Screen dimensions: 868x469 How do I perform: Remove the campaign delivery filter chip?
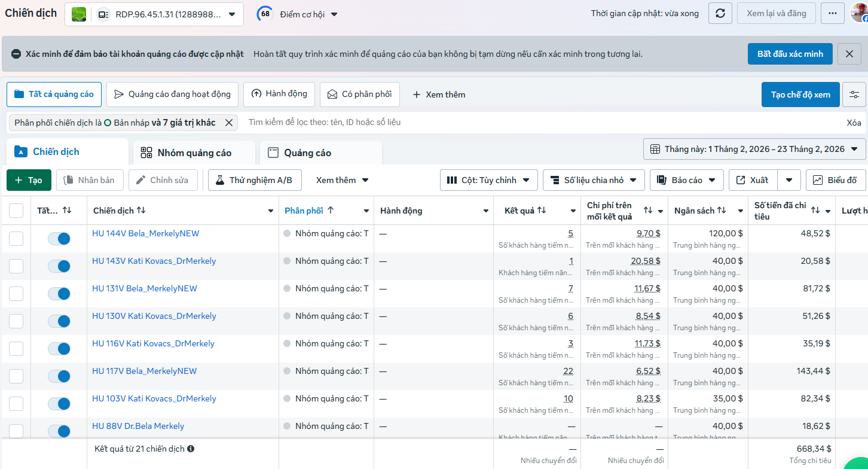click(228, 123)
